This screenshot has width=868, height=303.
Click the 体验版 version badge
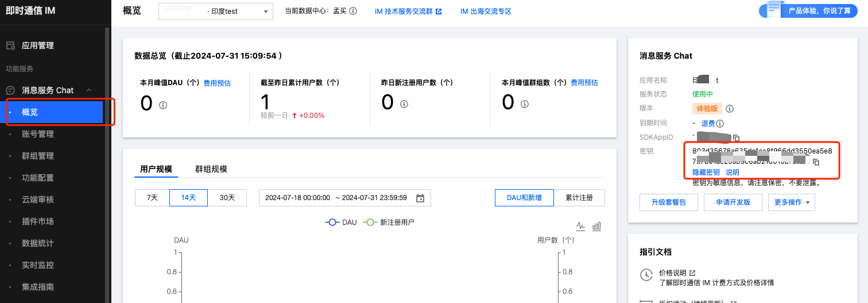click(707, 108)
